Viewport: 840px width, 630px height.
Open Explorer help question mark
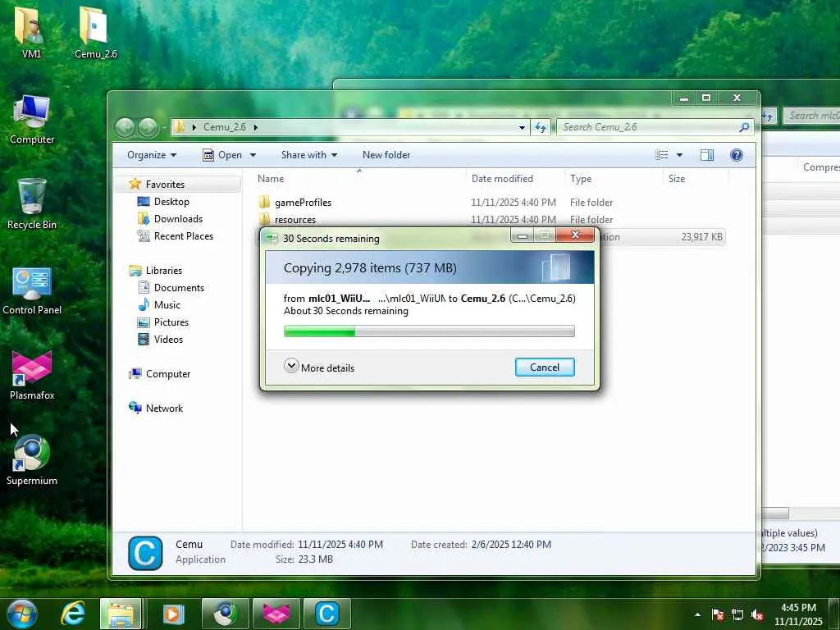[x=737, y=155]
